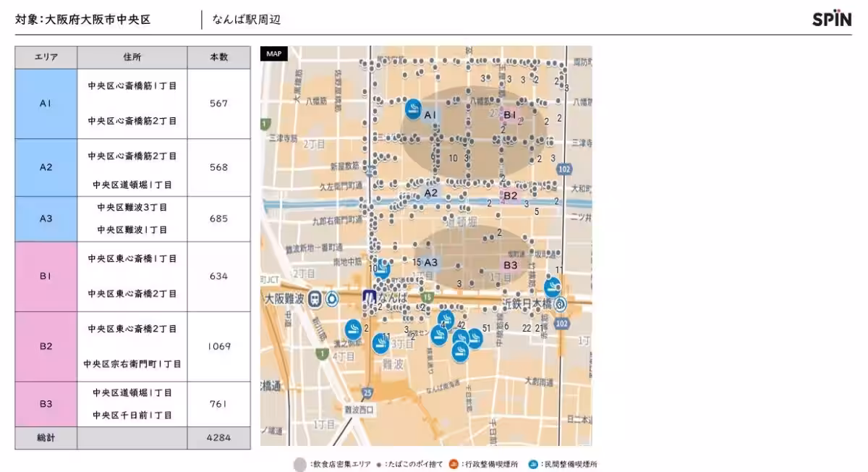Click the SPIN logo
The width and height of the screenshot is (868, 472).
point(832,20)
